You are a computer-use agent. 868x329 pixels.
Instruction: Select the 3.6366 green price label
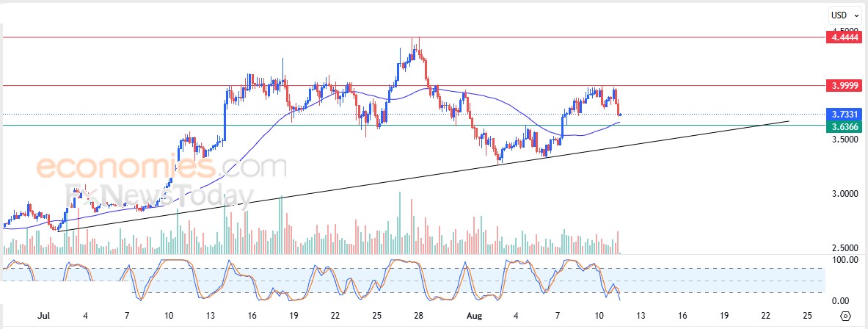tap(844, 127)
